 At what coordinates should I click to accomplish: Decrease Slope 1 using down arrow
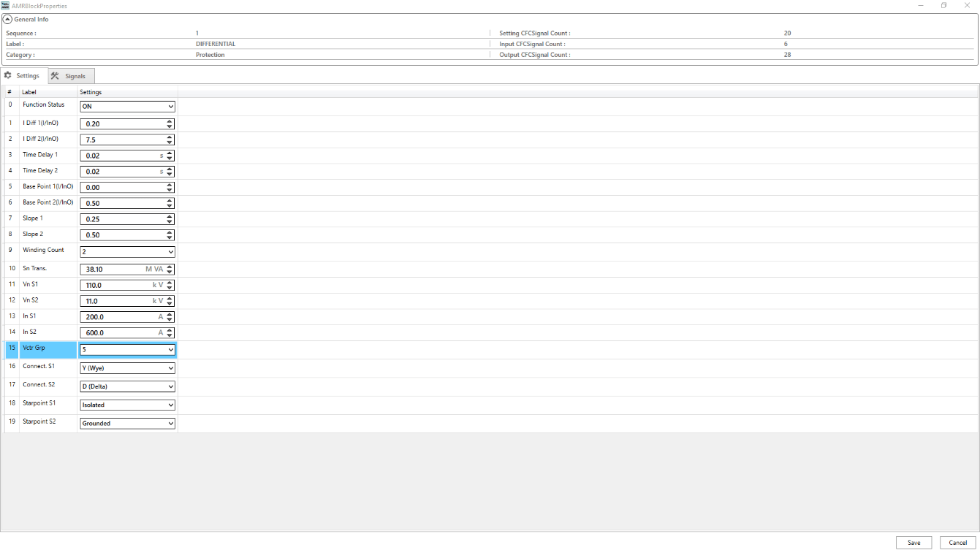coord(170,221)
